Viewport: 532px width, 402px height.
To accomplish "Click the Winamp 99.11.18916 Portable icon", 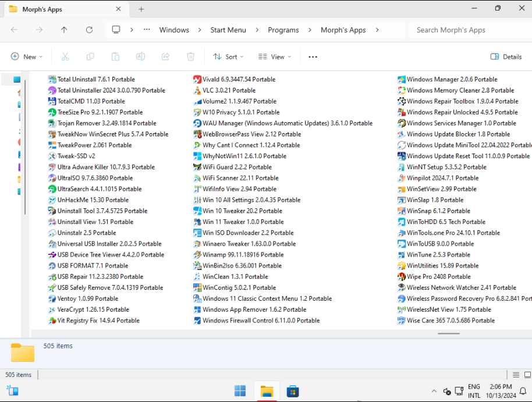I will 197,255.
